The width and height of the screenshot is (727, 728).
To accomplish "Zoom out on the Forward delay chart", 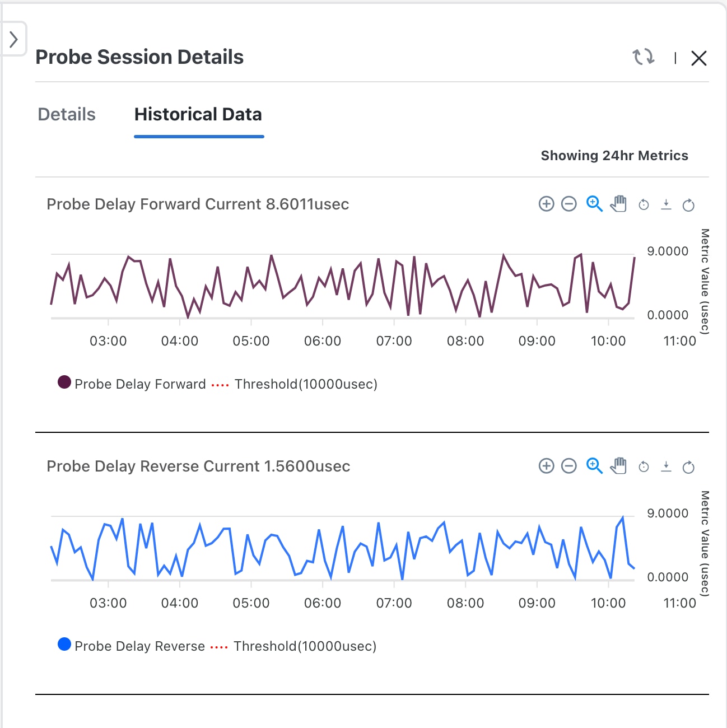I will point(568,204).
